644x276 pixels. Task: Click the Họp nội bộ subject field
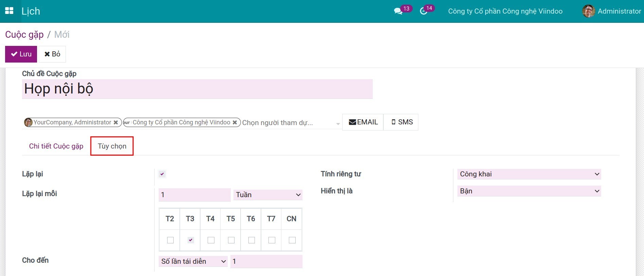197,89
